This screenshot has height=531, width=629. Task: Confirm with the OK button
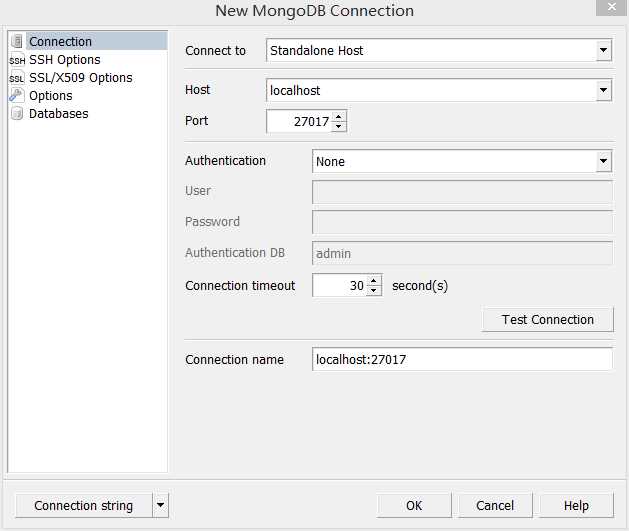click(414, 505)
